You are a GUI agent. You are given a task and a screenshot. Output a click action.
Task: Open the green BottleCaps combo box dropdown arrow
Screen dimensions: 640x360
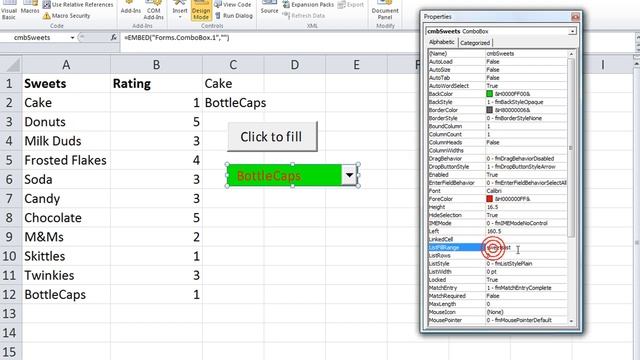[349, 176]
